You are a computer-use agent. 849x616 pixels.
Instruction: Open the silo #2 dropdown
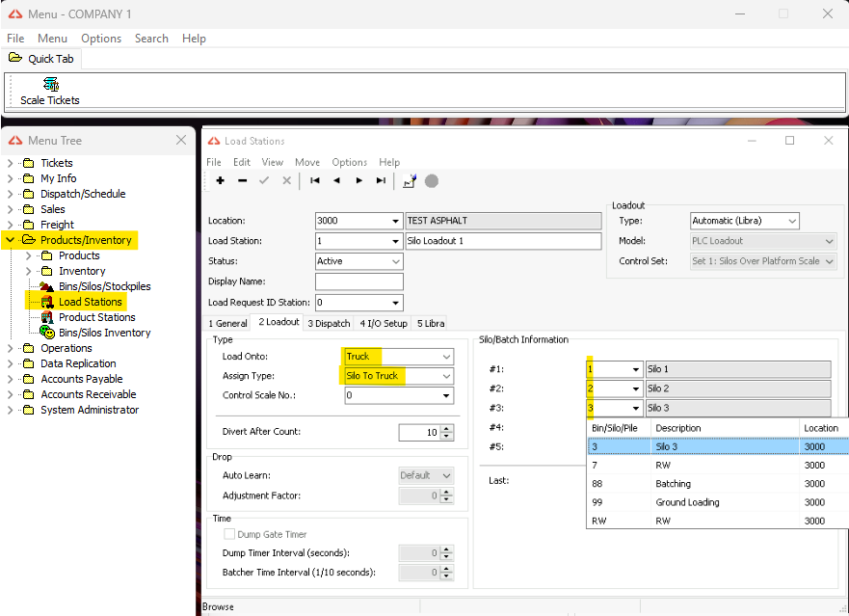[636, 389]
